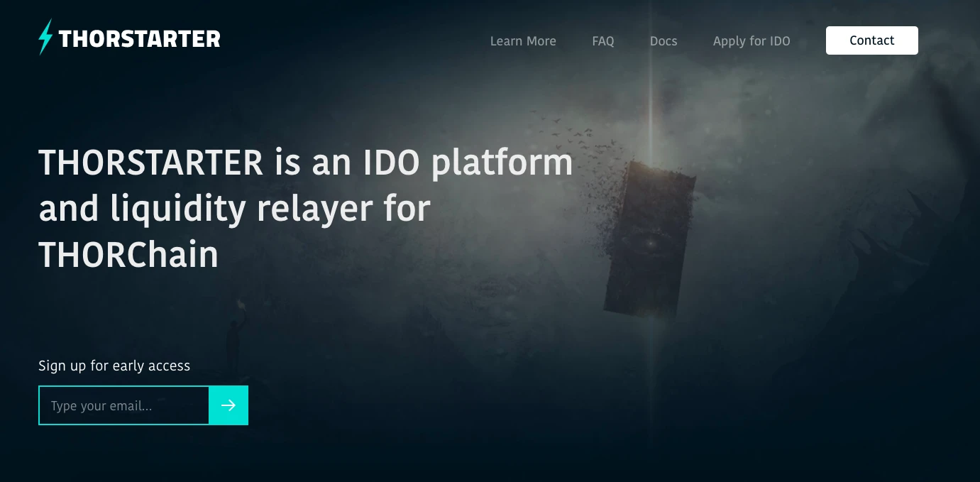Submit email with the teal arrow button
The width and height of the screenshot is (980, 482).
point(229,405)
